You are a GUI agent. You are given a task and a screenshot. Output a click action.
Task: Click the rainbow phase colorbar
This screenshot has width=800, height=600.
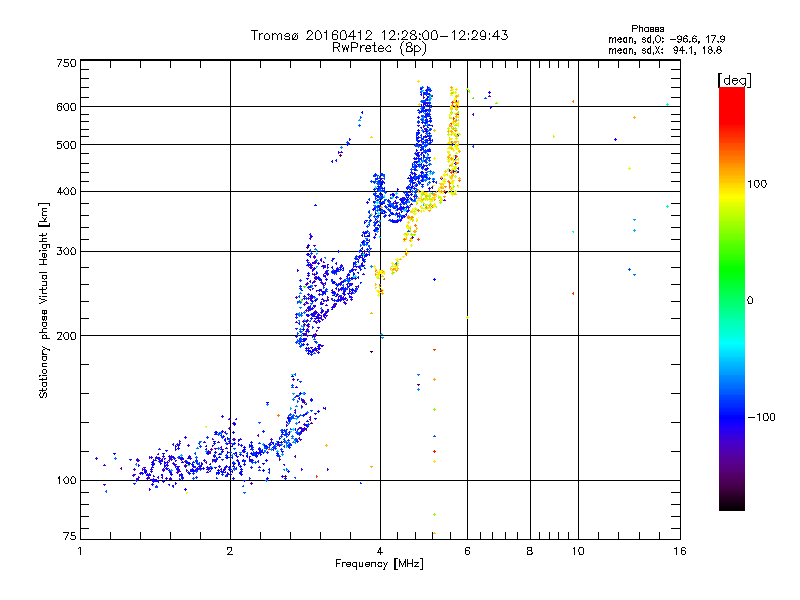(732, 299)
